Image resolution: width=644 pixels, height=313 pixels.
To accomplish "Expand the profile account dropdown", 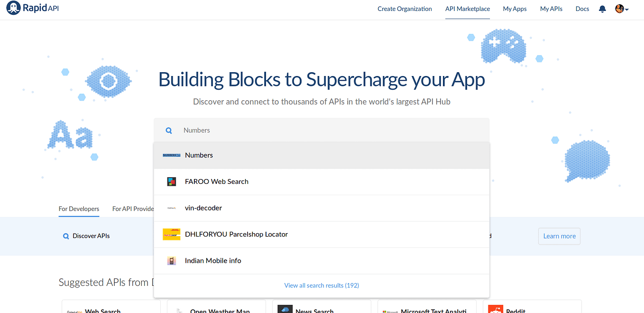I will tap(622, 9).
